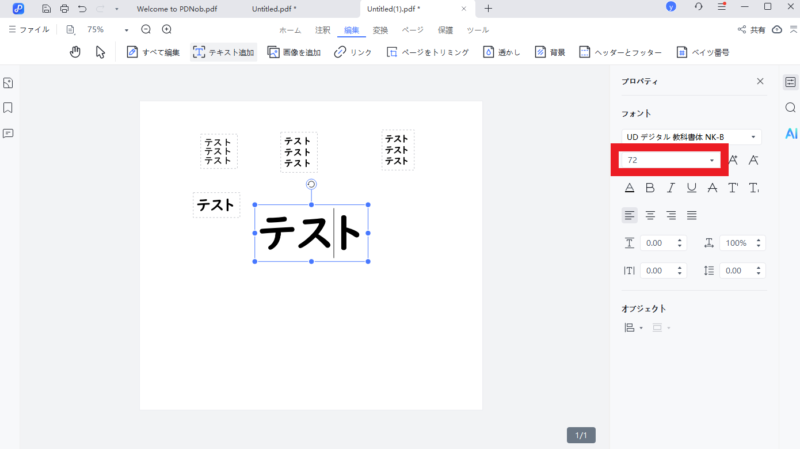Toggle bold formatting in properties panel

click(x=650, y=187)
